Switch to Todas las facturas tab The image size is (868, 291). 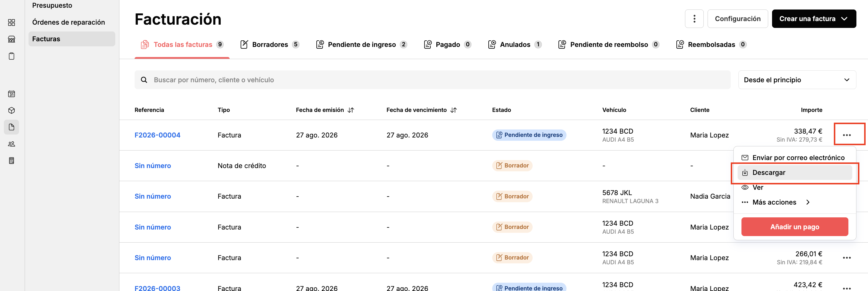(x=182, y=45)
